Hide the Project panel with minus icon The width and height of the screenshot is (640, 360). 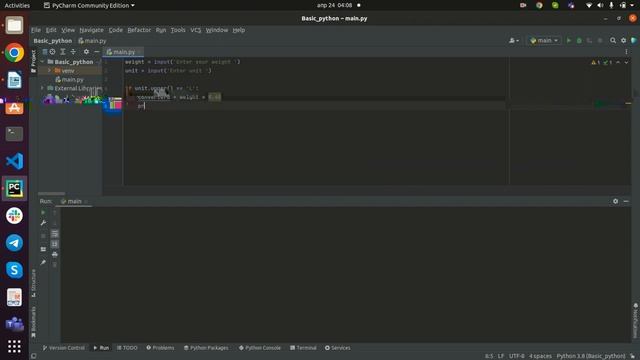pos(97,52)
